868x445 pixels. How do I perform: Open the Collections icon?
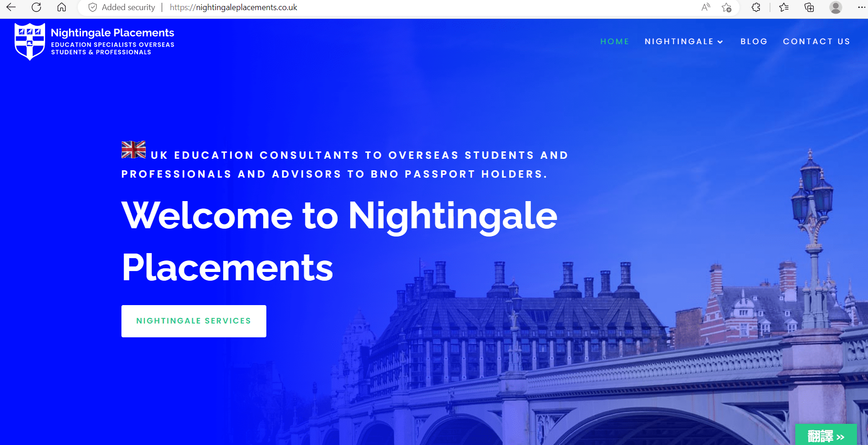[809, 7]
